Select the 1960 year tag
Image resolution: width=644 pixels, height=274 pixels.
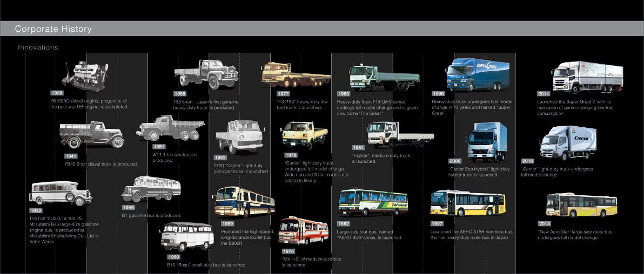pos(173,257)
